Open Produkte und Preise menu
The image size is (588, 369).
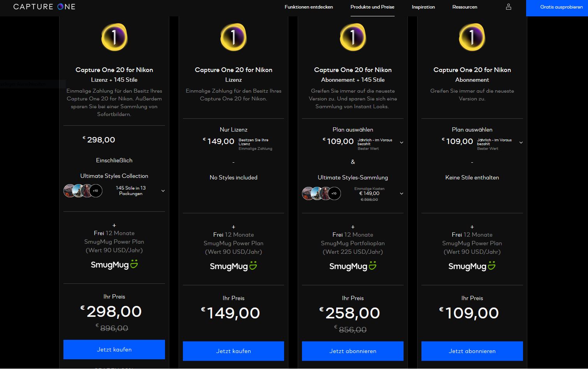click(372, 7)
